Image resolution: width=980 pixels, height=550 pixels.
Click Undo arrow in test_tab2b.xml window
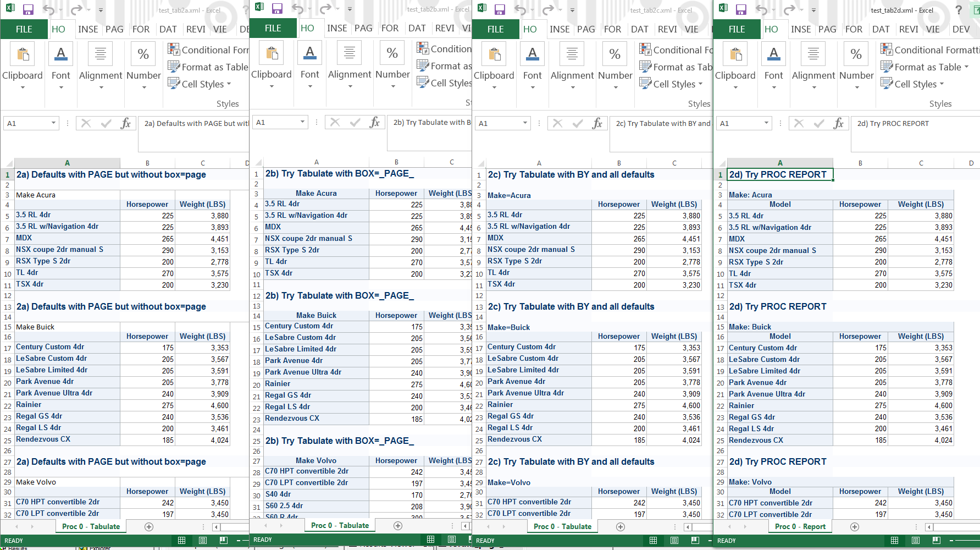click(x=297, y=8)
